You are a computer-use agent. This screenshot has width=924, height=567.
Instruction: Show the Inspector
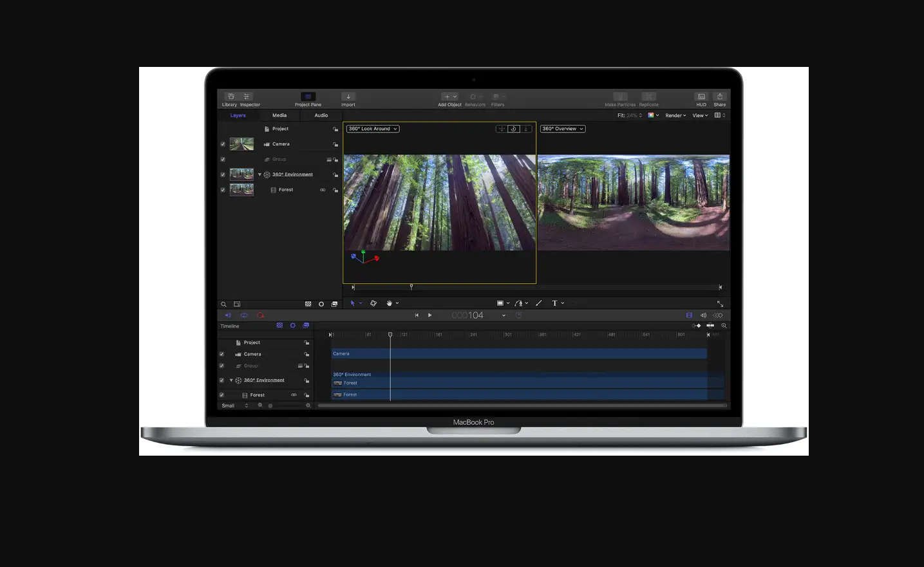[247, 97]
